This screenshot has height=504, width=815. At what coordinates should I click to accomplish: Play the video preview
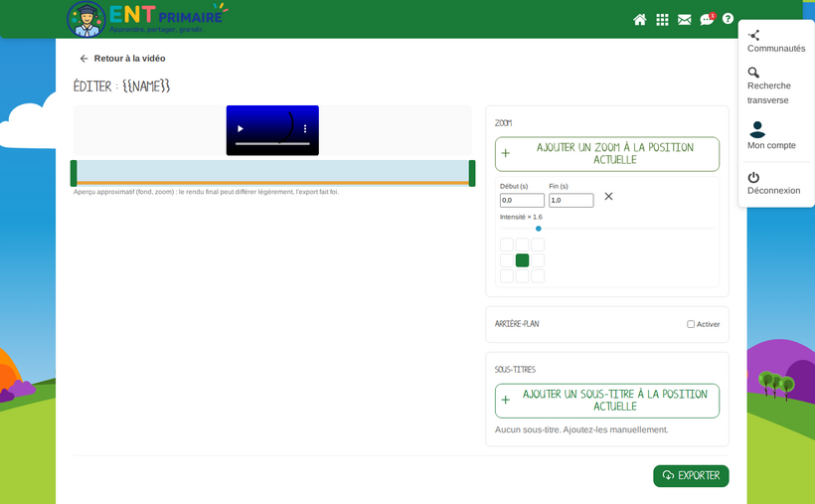pyautogui.click(x=241, y=128)
